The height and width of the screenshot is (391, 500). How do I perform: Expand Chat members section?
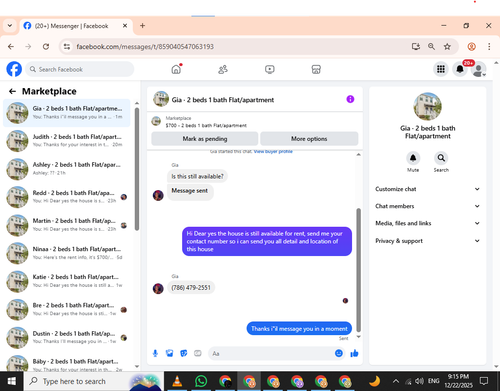point(427,206)
